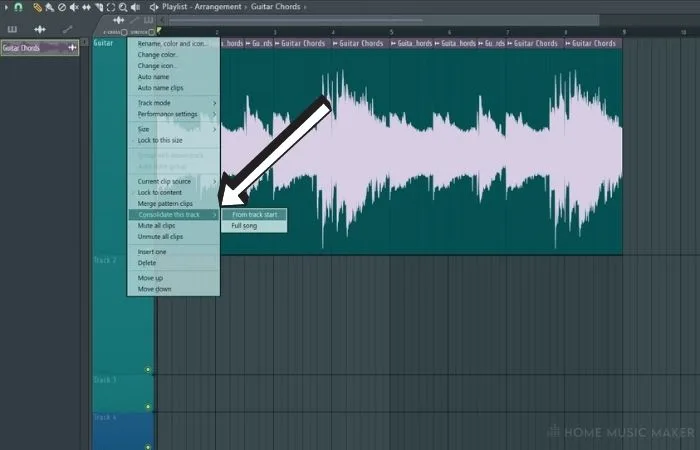Show audio clips in the picker panel
Viewport: 700px width, 450px height.
point(40,29)
